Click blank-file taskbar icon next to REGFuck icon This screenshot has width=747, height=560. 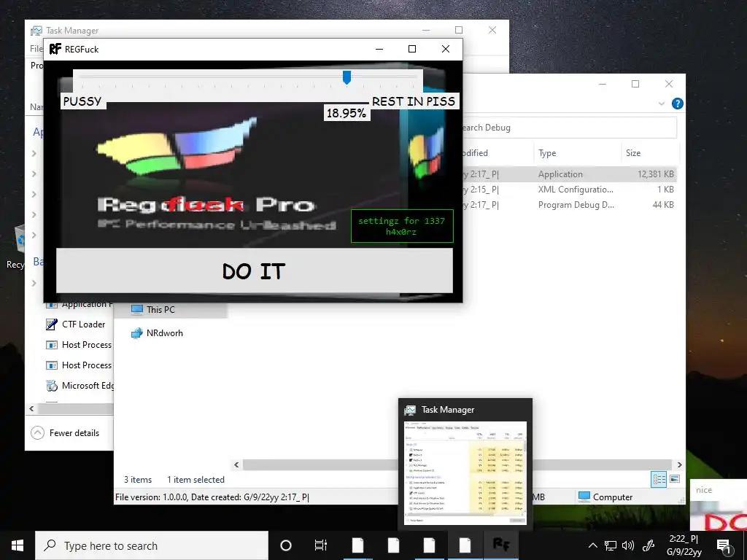coord(465,545)
